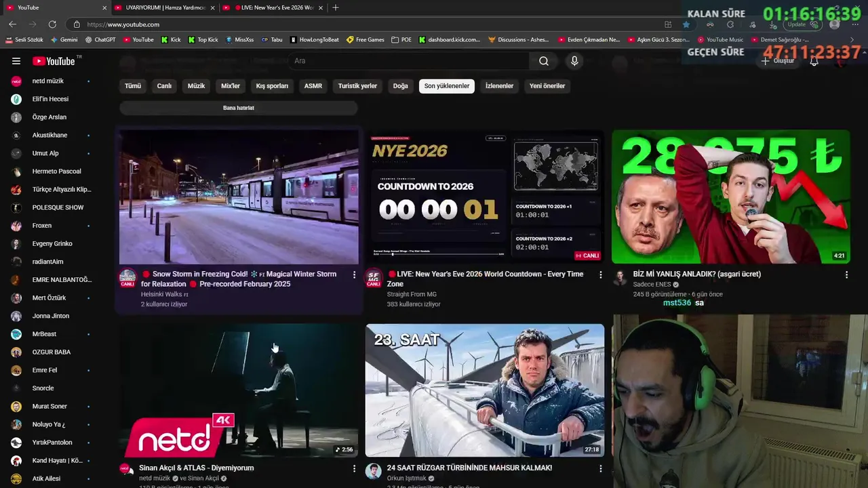Open the Sesli Sözlük bookmark
This screenshot has height=488, width=868.
[24, 39]
